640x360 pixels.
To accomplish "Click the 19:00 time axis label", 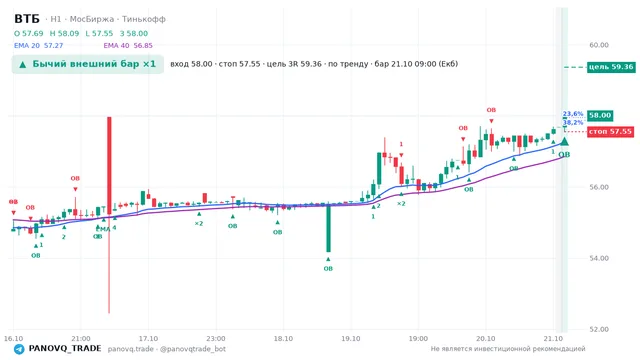I will [418, 338].
